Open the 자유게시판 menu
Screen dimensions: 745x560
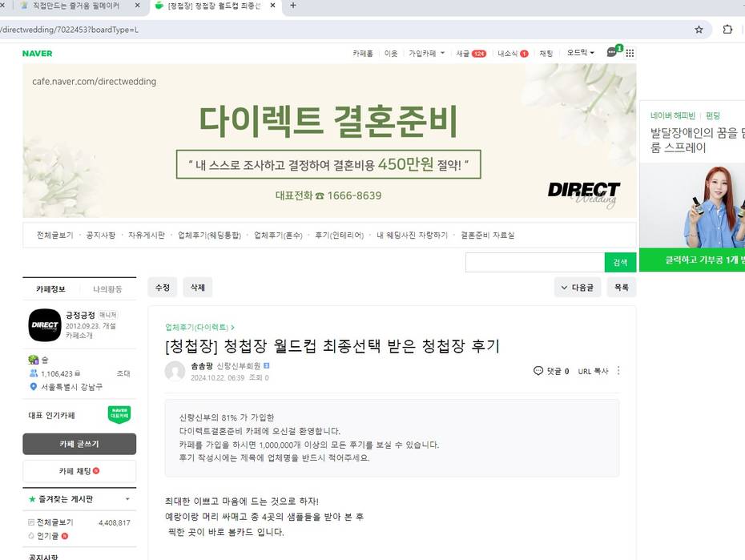coord(147,235)
